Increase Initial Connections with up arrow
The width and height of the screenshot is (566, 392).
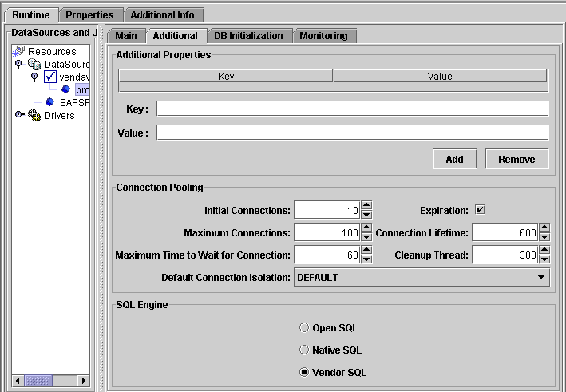366,206
